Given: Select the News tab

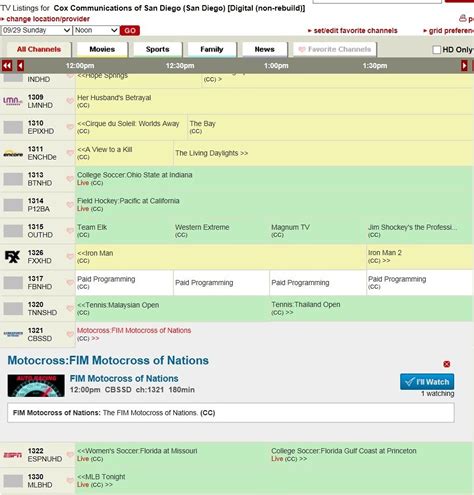Looking at the screenshot, I should [x=264, y=49].
